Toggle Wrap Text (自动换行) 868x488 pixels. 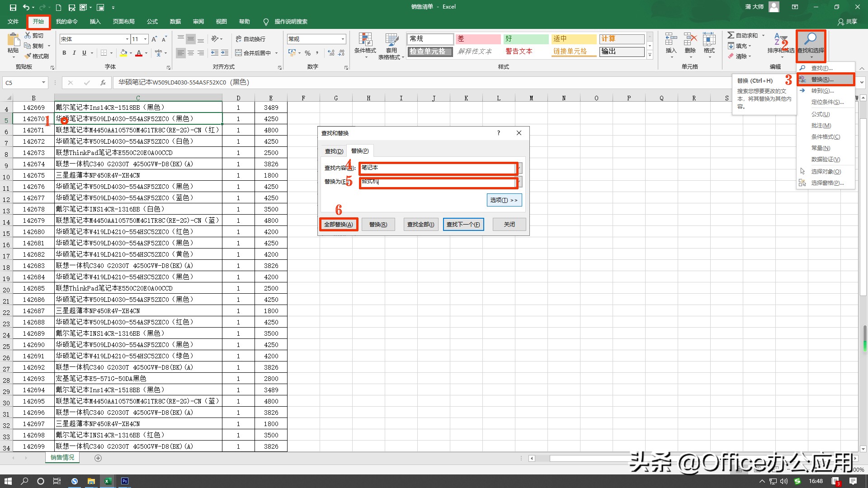tap(250, 39)
